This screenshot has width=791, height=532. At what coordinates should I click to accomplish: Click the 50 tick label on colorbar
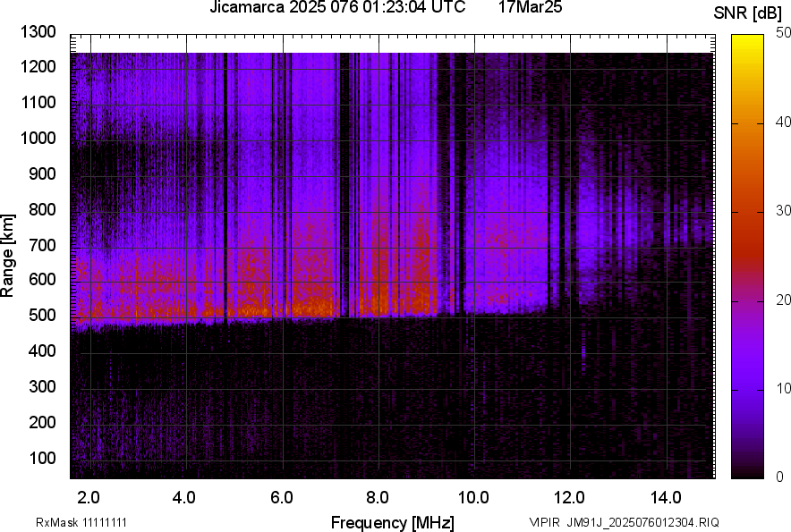point(783,33)
